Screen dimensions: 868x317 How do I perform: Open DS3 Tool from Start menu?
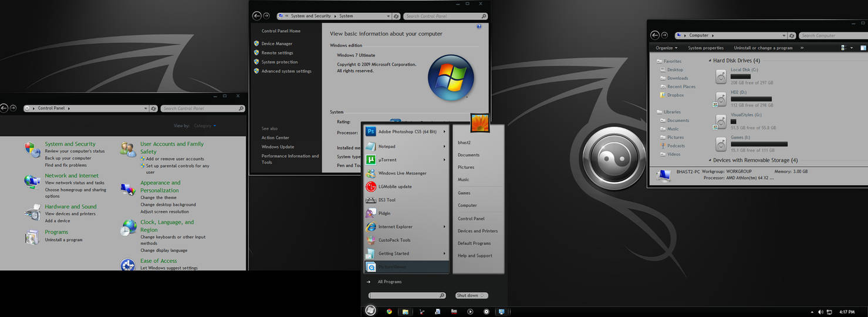(407, 200)
